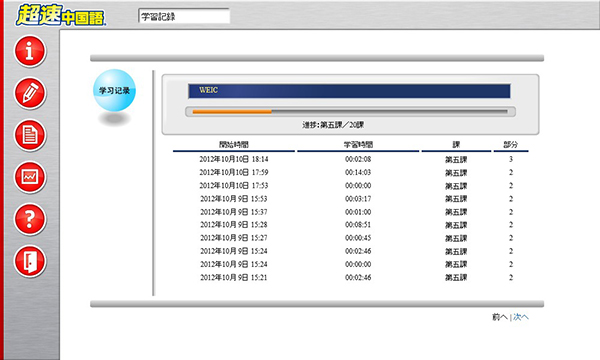Click the 開始時間 column header

(234, 145)
